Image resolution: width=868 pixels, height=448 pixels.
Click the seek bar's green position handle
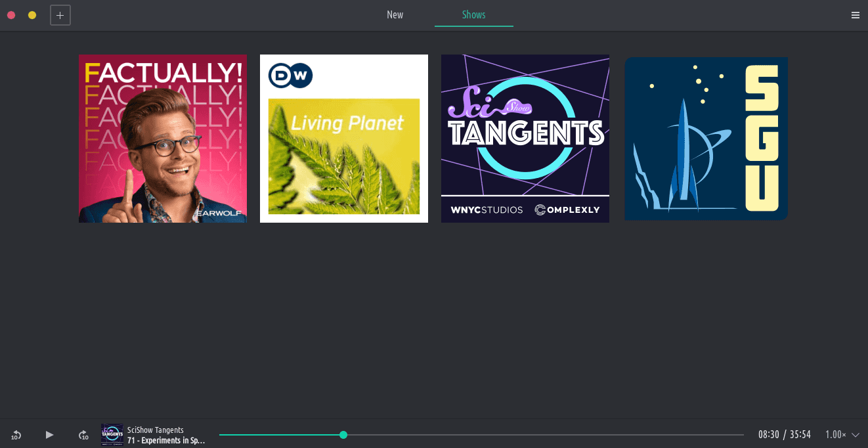343,435
